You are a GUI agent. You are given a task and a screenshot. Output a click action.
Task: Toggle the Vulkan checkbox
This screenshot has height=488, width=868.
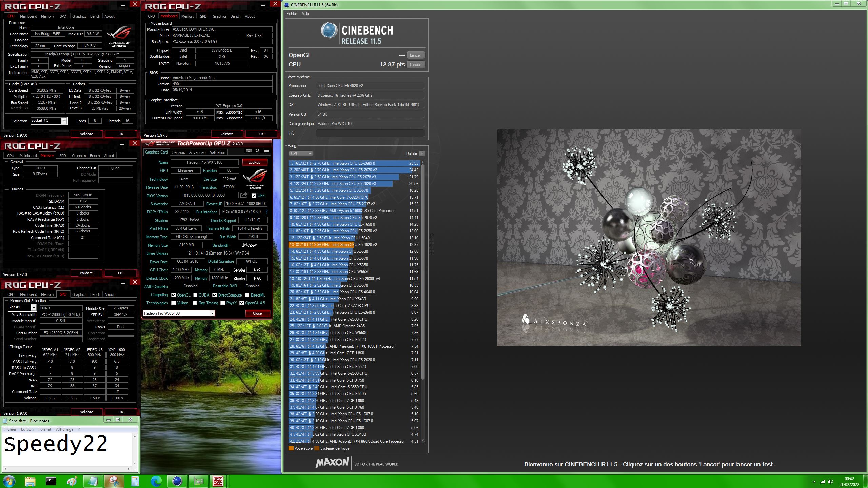(x=173, y=303)
